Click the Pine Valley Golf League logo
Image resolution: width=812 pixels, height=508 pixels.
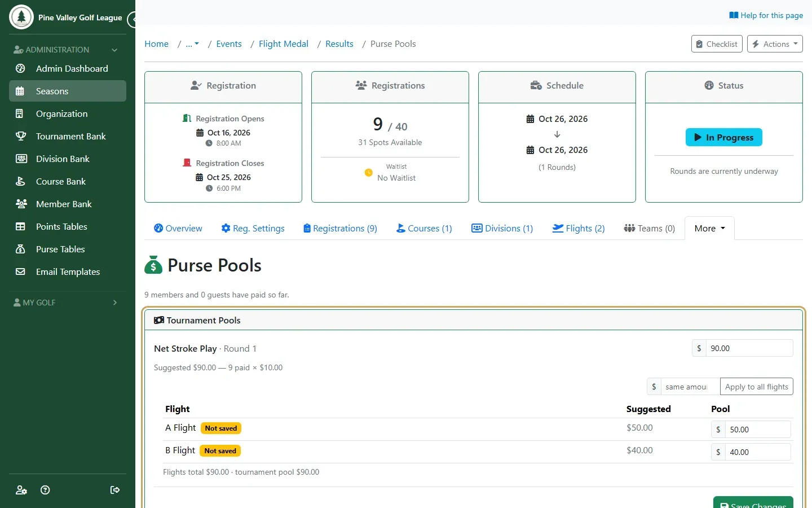[21, 17]
